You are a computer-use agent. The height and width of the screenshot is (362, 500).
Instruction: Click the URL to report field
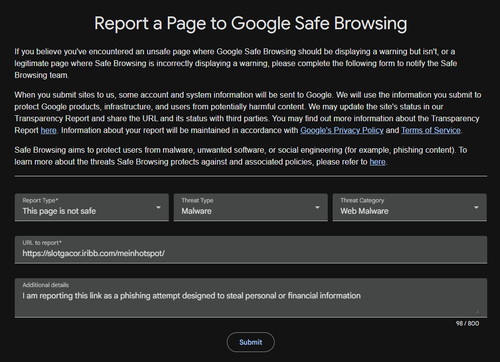click(x=251, y=249)
